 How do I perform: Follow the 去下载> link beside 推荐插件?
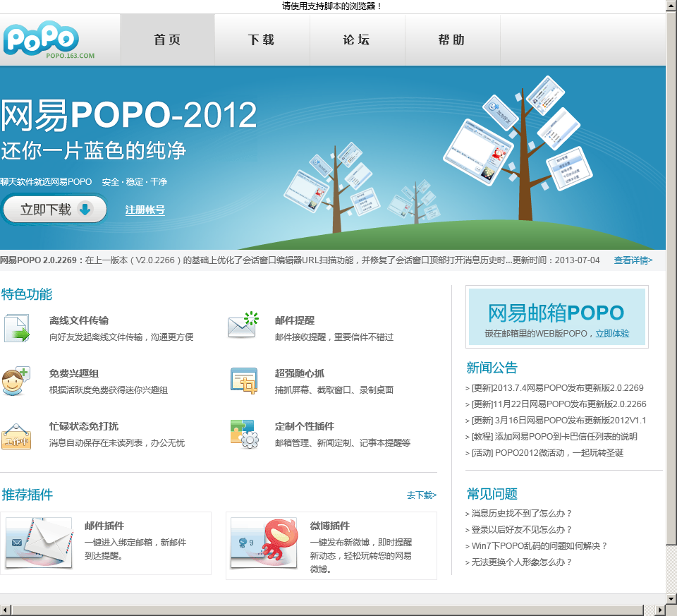422,495
